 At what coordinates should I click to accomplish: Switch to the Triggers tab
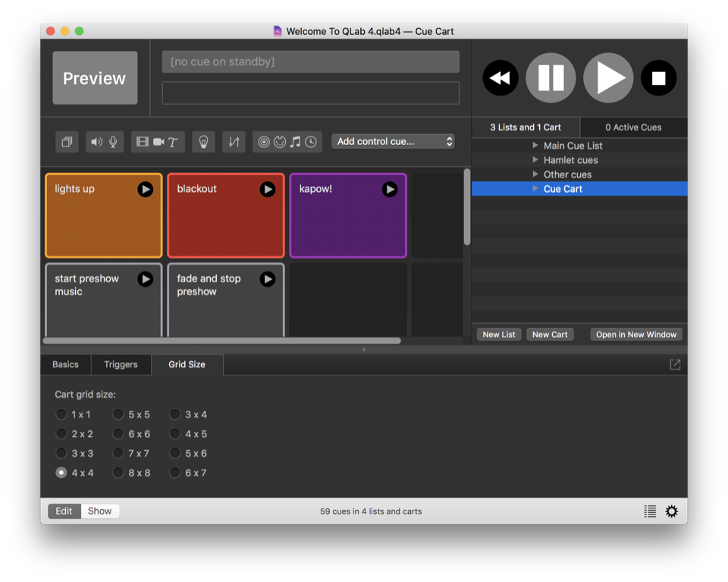(121, 364)
